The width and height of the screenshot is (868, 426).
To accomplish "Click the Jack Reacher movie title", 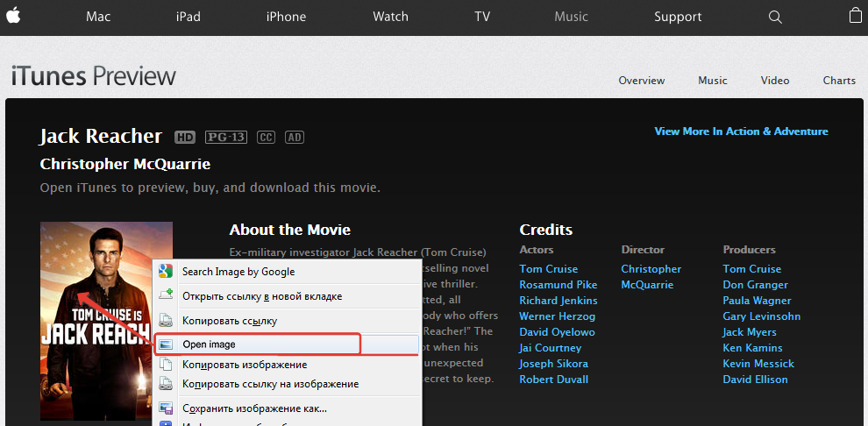I will [x=101, y=136].
